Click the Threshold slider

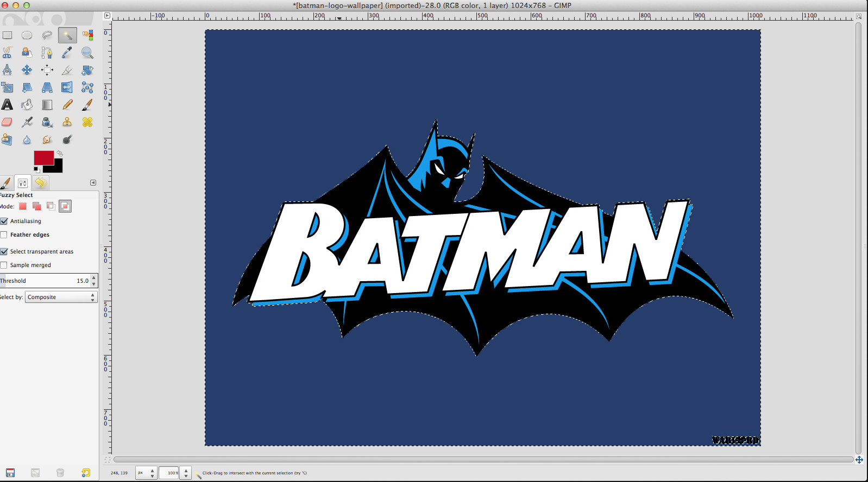tap(45, 281)
